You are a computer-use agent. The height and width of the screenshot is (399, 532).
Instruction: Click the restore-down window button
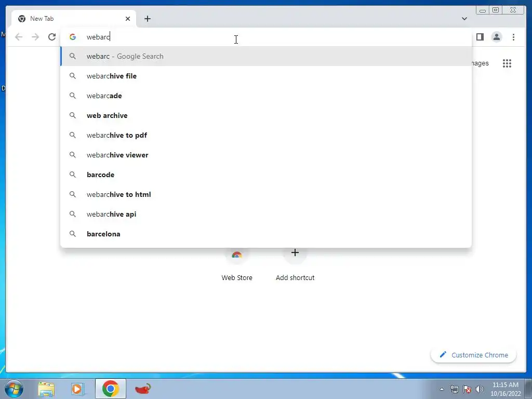tap(495, 10)
